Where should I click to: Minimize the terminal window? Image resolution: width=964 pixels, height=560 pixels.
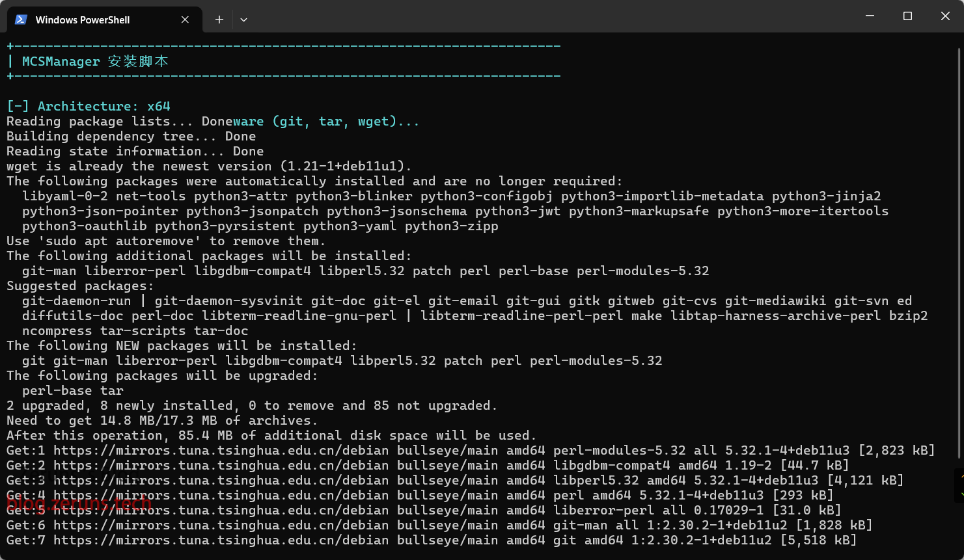[870, 16]
